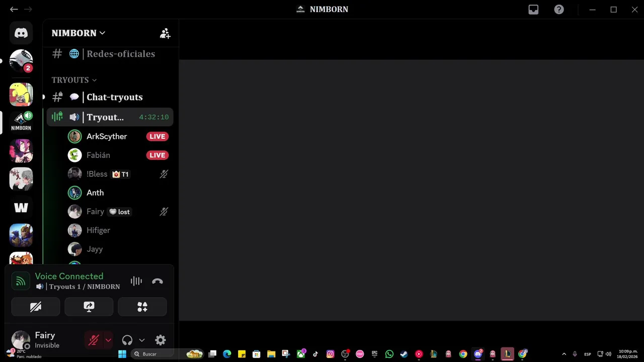The height and width of the screenshot is (362, 644).
Task: Open Epic Games from the taskbar
Action: pyautogui.click(x=375, y=354)
